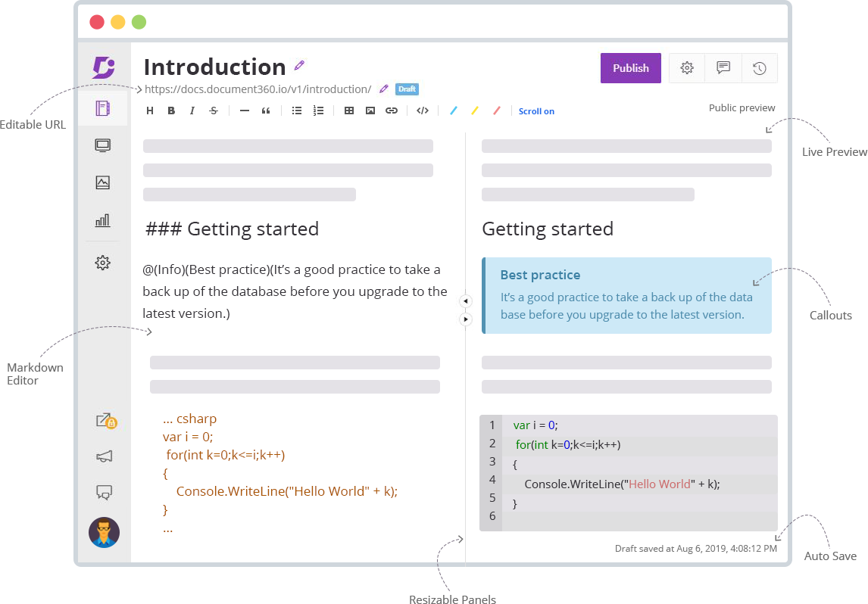Image resolution: width=868 pixels, height=604 pixels.
Task: Click the announcements megaphone icon
Action: click(x=105, y=456)
